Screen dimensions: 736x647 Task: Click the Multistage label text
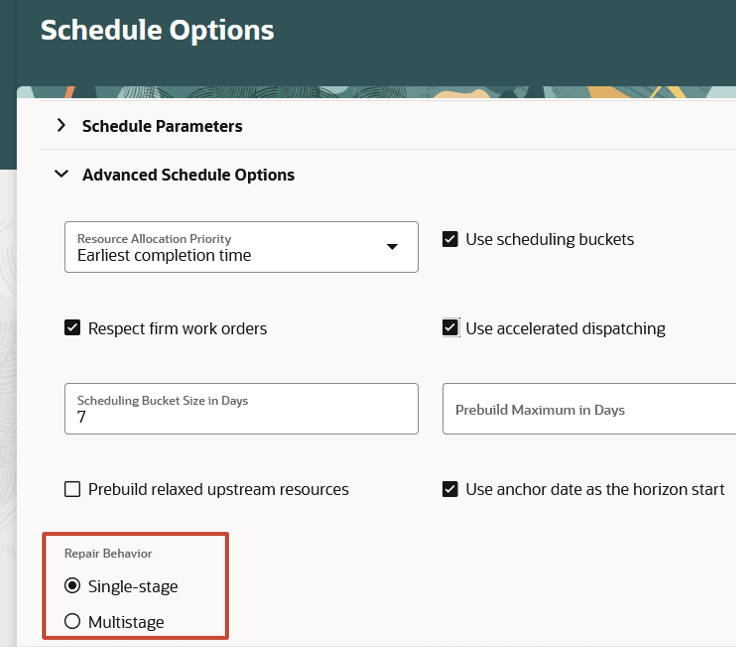pos(126,622)
